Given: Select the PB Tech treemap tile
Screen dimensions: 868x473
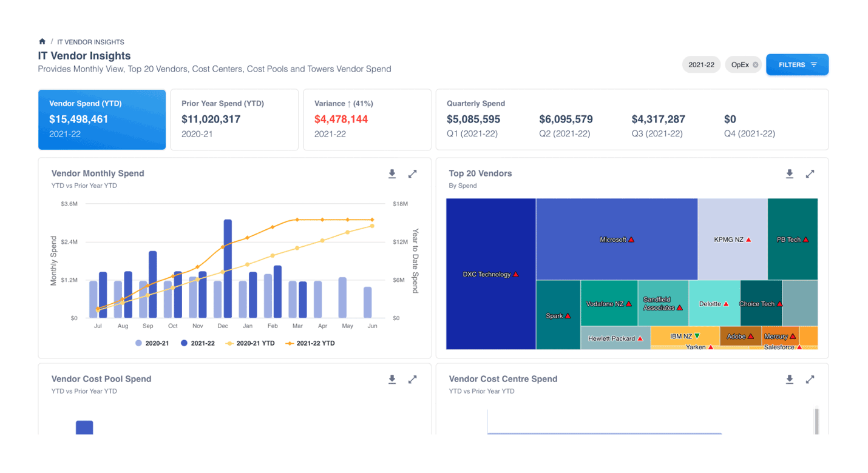Looking at the screenshot, I should 793,240.
